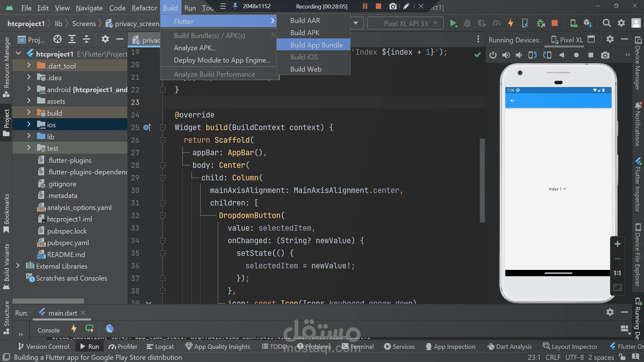Lower the emulator volume
Screen dimensions: 644x362
[x=519, y=55]
